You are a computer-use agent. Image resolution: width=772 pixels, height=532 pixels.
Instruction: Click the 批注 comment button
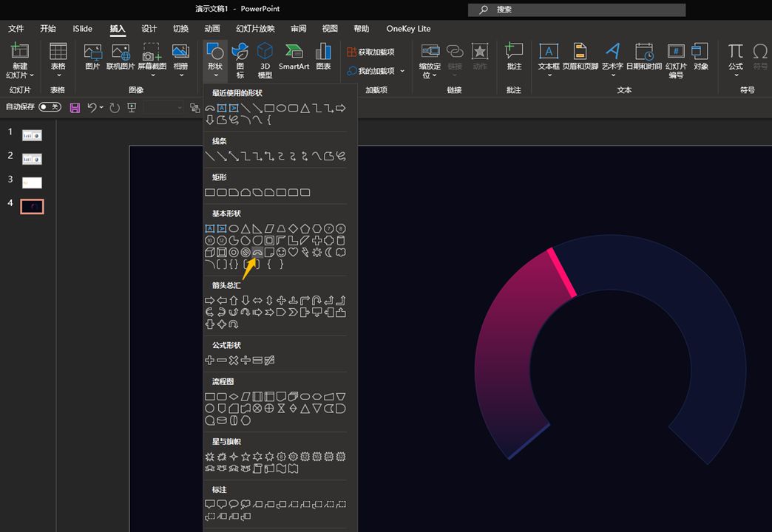[x=514, y=57]
